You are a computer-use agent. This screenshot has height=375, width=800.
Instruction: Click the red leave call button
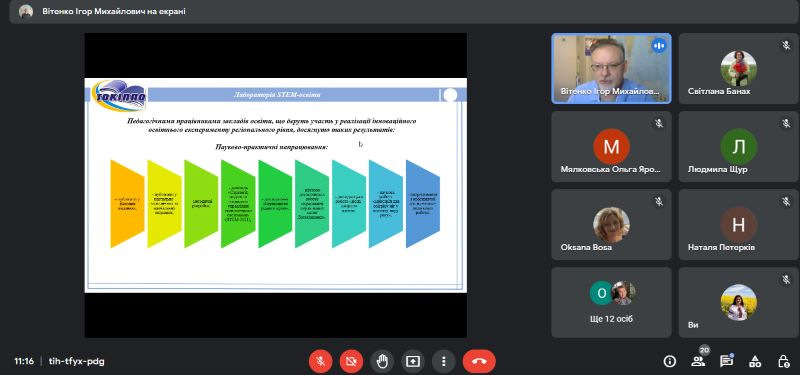479,362
